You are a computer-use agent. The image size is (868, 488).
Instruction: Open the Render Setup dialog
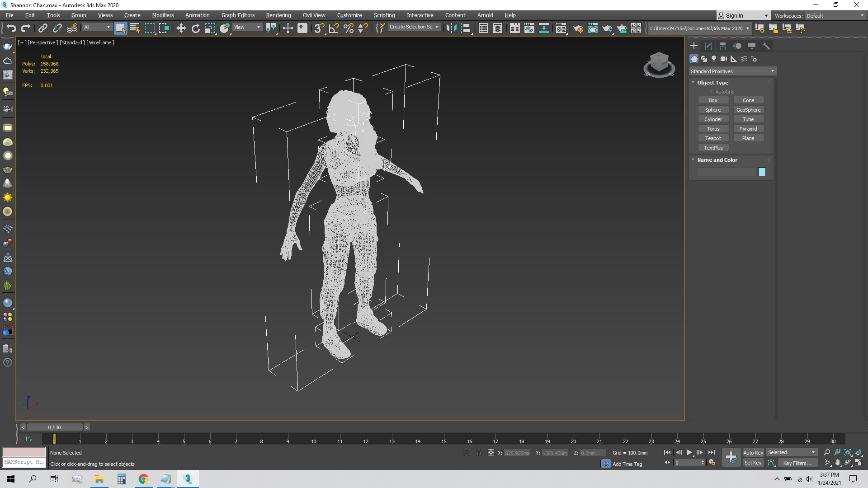click(578, 28)
